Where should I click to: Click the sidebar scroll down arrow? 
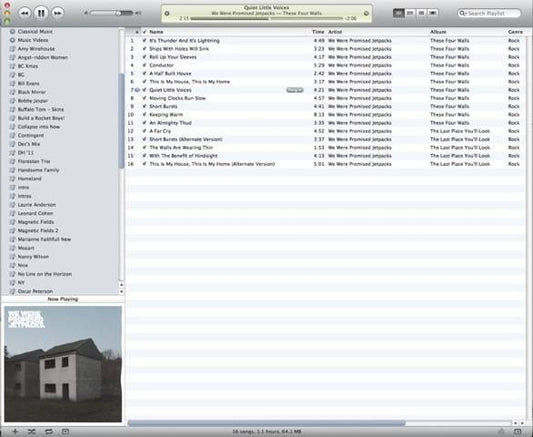coord(121,292)
